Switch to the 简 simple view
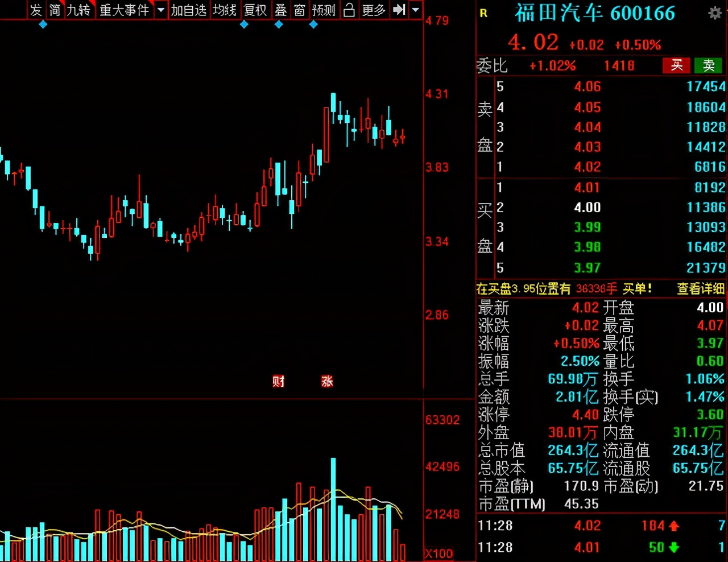The width and height of the screenshot is (728, 562). 55,10
